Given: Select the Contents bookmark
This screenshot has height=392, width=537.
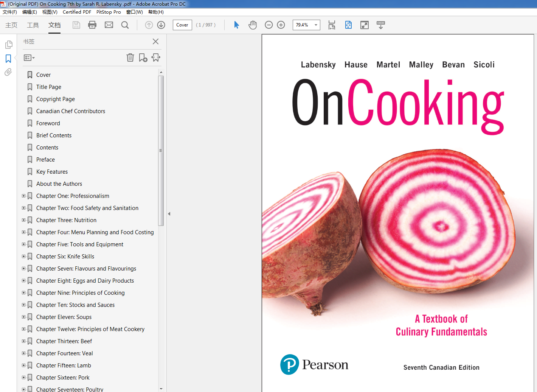Looking at the screenshot, I should (x=47, y=148).
